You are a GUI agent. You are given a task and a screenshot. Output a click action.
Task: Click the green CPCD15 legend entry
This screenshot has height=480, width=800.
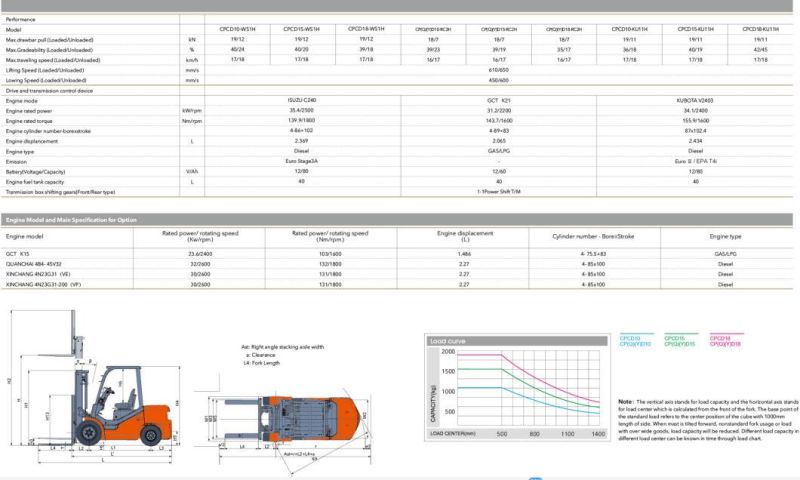tap(680, 341)
